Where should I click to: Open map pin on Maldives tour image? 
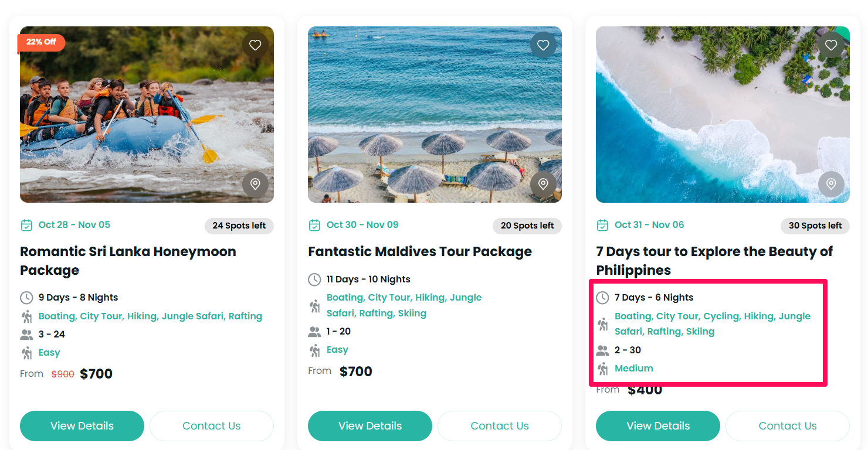pyautogui.click(x=543, y=184)
